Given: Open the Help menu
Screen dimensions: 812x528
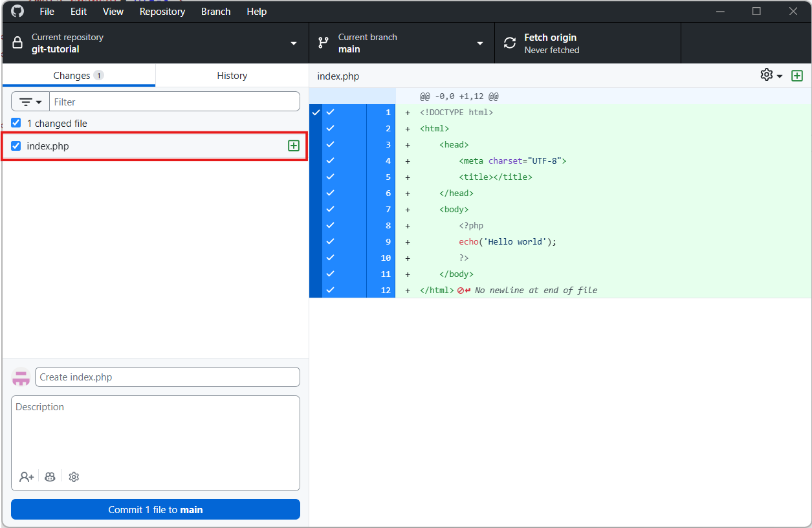Looking at the screenshot, I should click(257, 12).
